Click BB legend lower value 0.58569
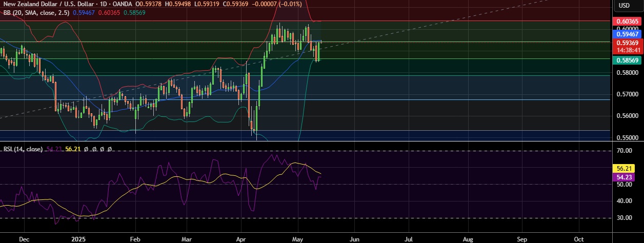 pos(134,12)
